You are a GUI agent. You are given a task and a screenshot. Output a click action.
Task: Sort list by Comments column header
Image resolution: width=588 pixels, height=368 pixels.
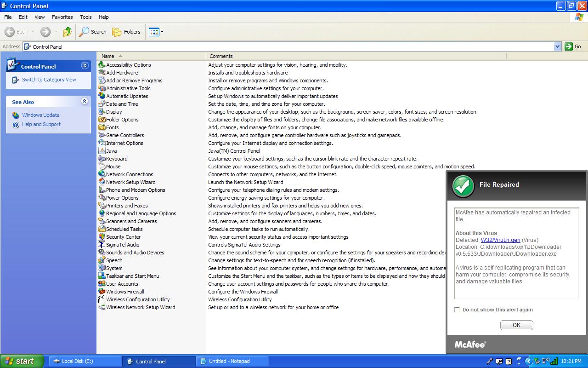pos(356,56)
